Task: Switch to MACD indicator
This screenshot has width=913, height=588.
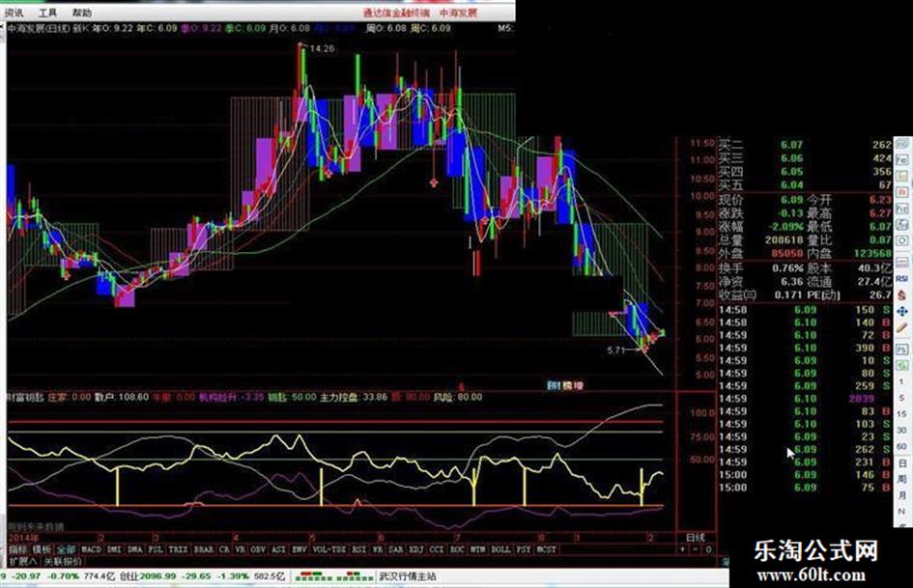Action: click(92, 549)
